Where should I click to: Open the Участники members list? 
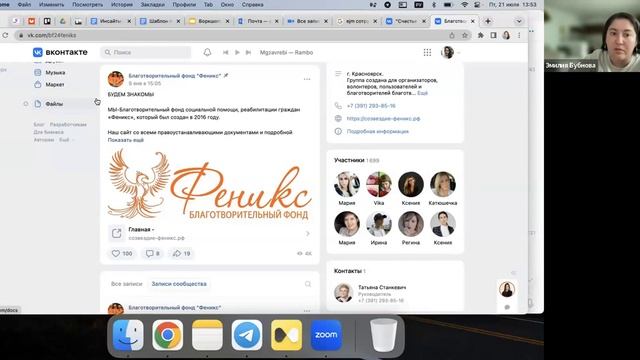(356, 160)
